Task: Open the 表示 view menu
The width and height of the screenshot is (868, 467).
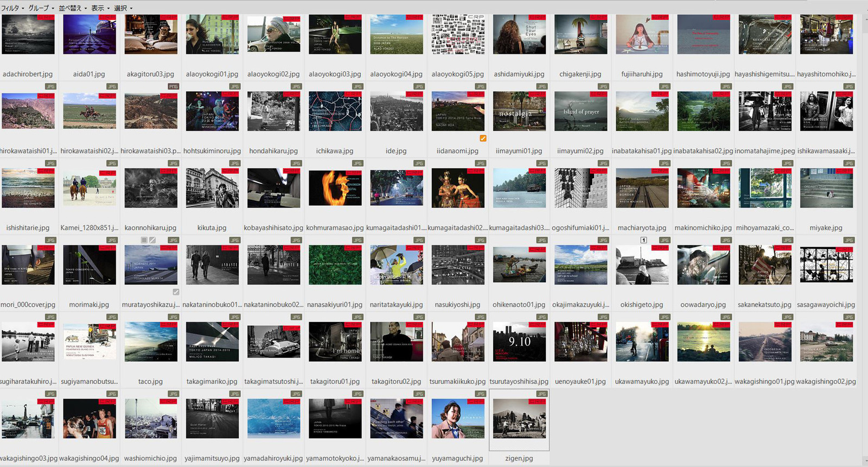Action: coord(100,8)
